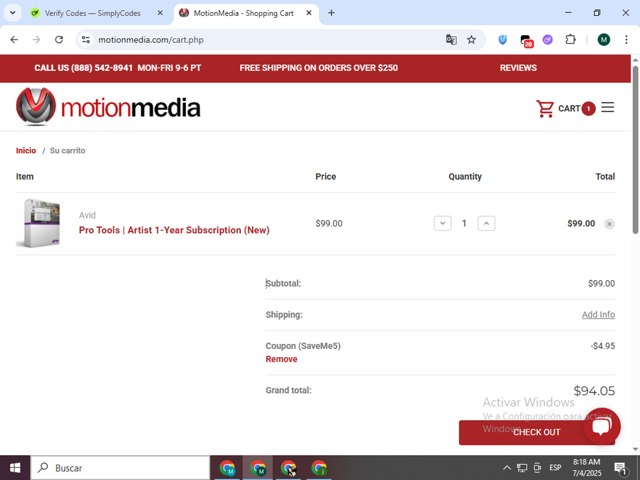This screenshot has height=480, width=640.
Task: Open fourth Chrome taskbar icon
Action: [319, 468]
